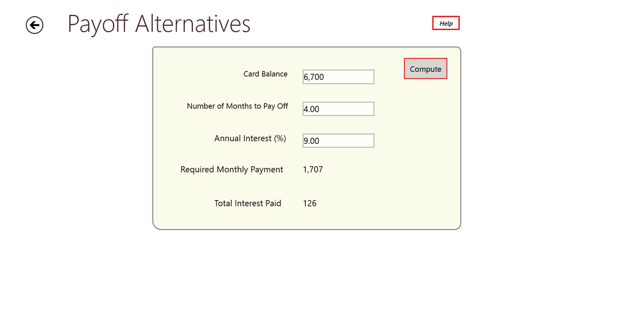The width and height of the screenshot is (644, 326).
Task: Click the Number of Months to Pay Off label
Action: pyautogui.click(x=237, y=106)
